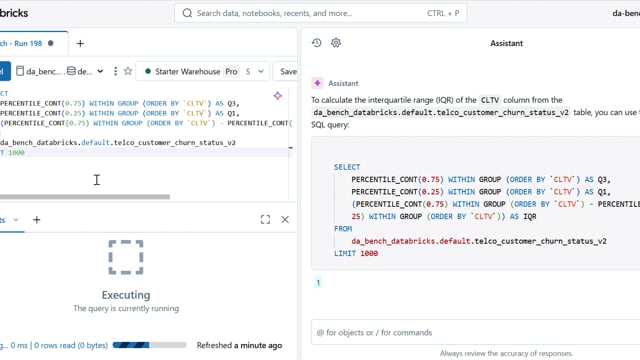Click the Save button
Image resolution: width=640 pixels, height=360 pixels.
point(287,71)
